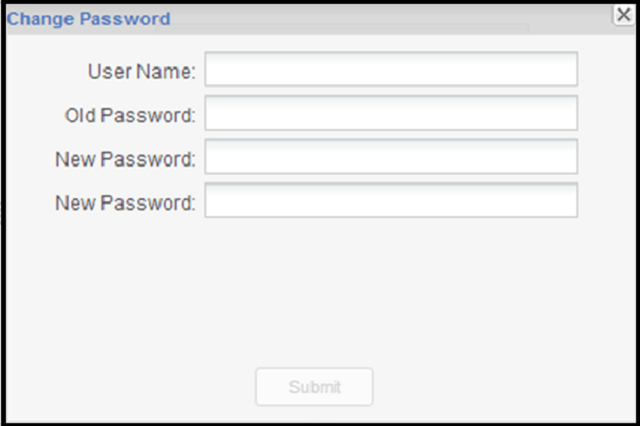Click the lower New Password label
The image size is (640, 426).
click(x=125, y=202)
